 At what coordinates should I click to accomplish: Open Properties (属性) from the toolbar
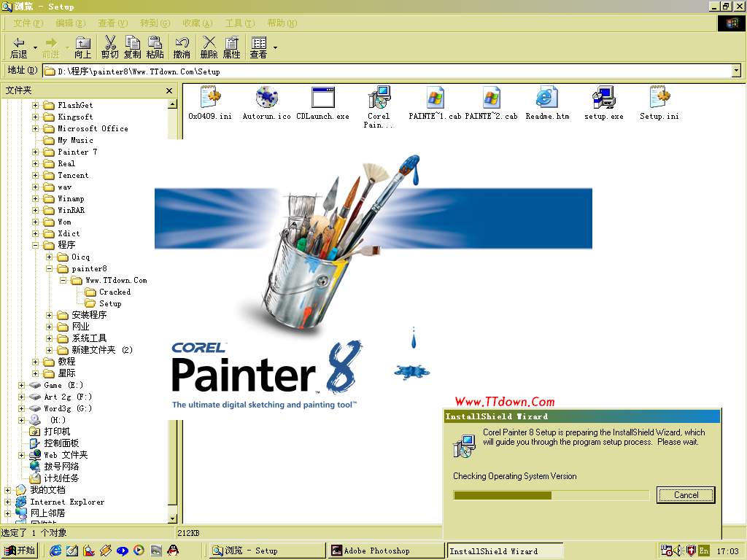[x=231, y=47]
